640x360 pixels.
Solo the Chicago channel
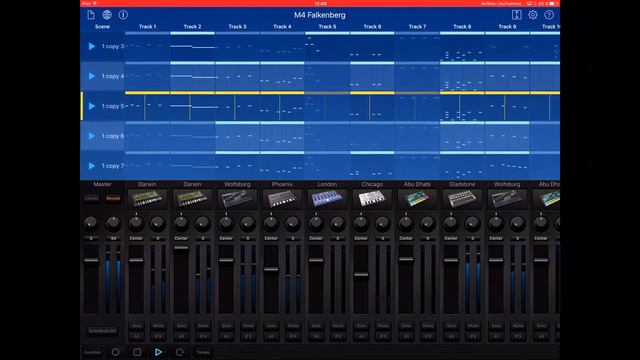(x=361, y=326)
